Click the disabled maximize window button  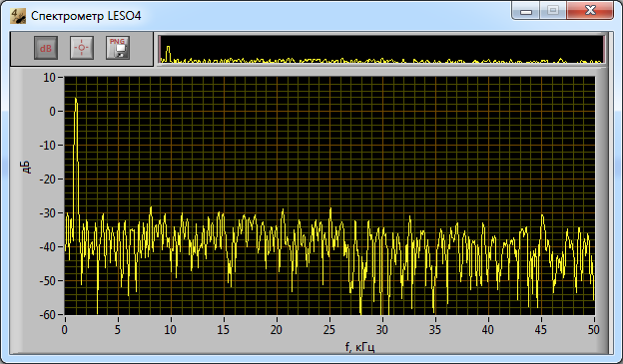pos(553,10)
